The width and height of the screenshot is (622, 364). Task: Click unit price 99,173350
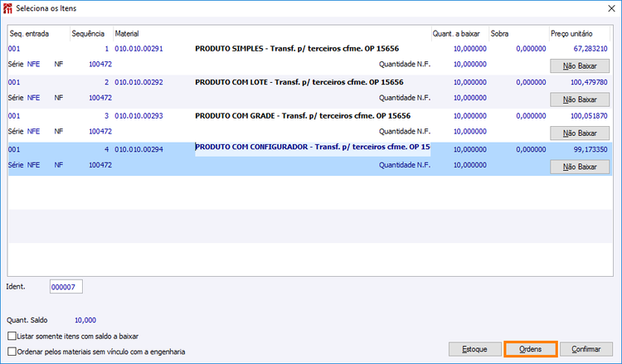tap(590, 149)
